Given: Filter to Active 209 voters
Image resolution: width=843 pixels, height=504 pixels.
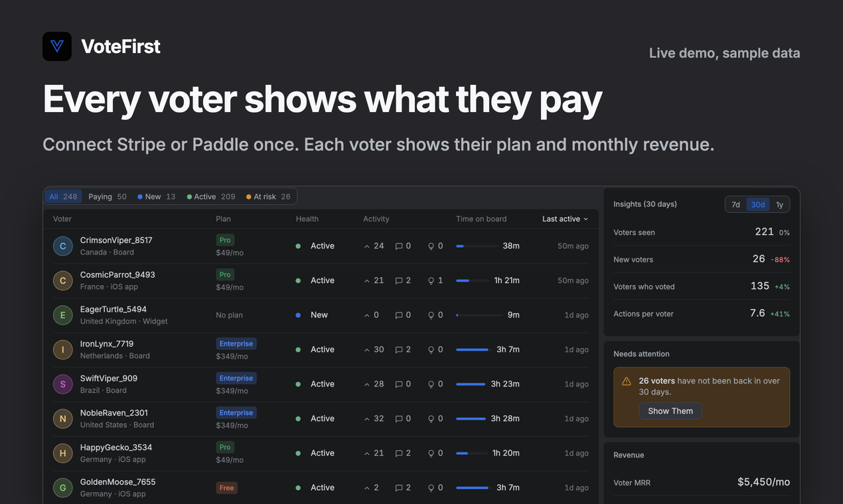Looking at the screenshot, I should point(211,196).
